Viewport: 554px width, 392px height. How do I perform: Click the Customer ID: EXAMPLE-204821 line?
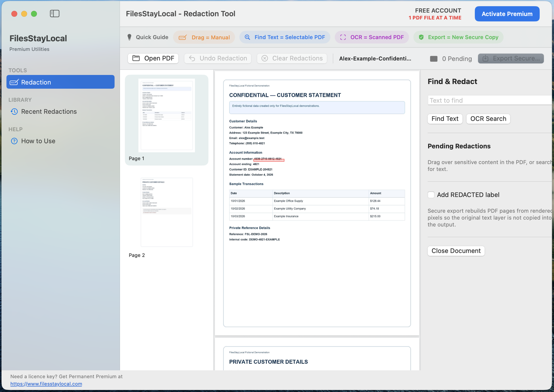tap(251, 170)
